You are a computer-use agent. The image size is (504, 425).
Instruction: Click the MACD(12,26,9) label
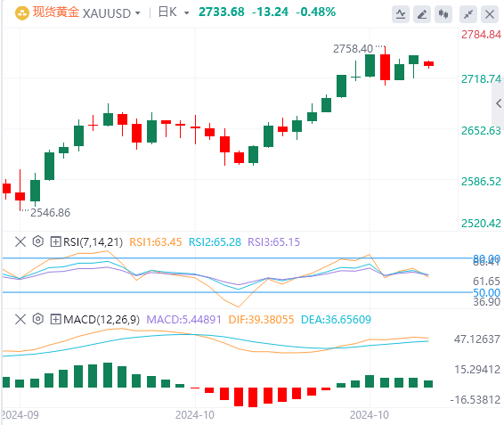102,320
